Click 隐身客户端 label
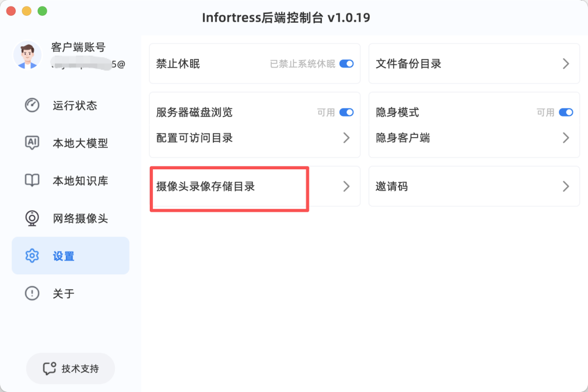Viewport: 588px width, 392px height. click(403, 138)
